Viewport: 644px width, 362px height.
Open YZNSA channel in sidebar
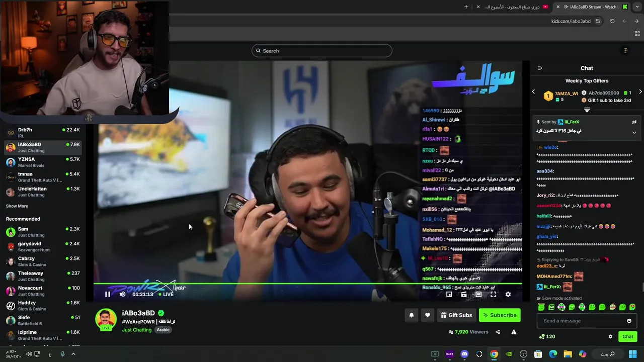coord(42,162)
